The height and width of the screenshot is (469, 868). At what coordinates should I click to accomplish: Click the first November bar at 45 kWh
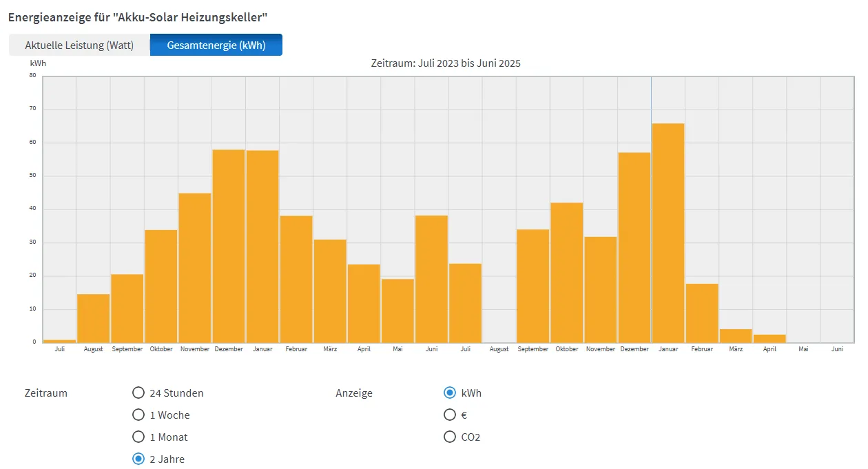[x=195, y=268]
